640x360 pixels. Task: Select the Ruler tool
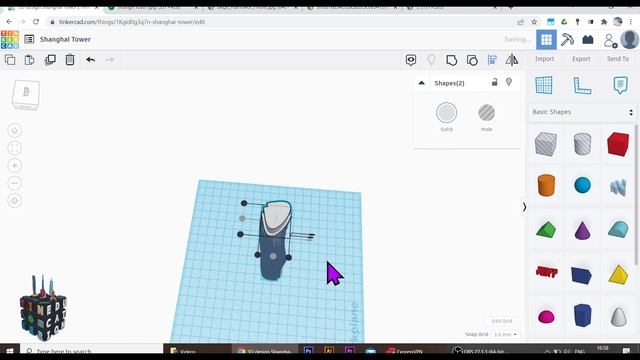[582, 85]
